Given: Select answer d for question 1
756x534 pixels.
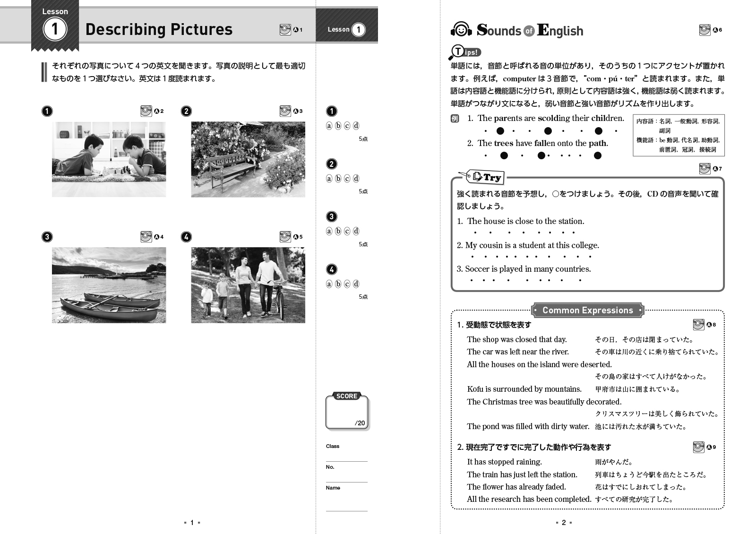Looking at the screenshot, I should pos(356,126).
